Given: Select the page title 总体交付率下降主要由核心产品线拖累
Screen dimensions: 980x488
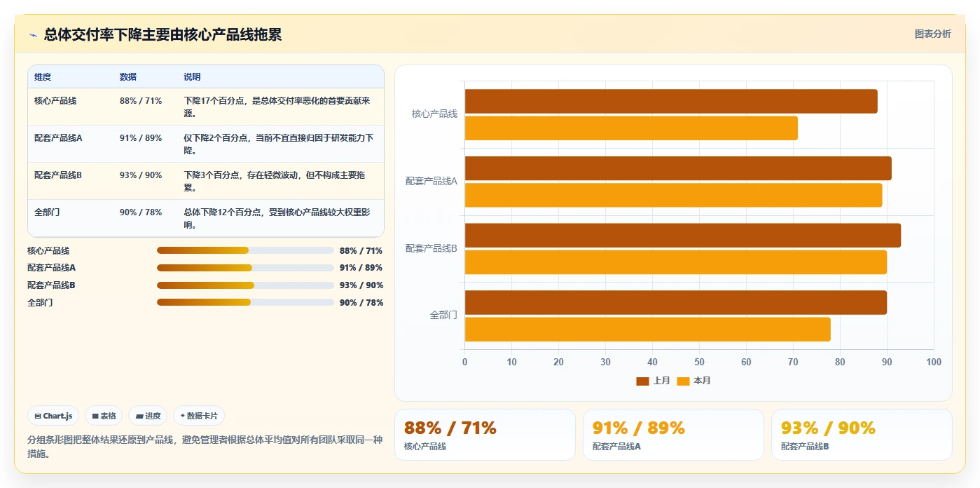Looking at the screenshot, I should pyautogui.click(x=163, y=34).
